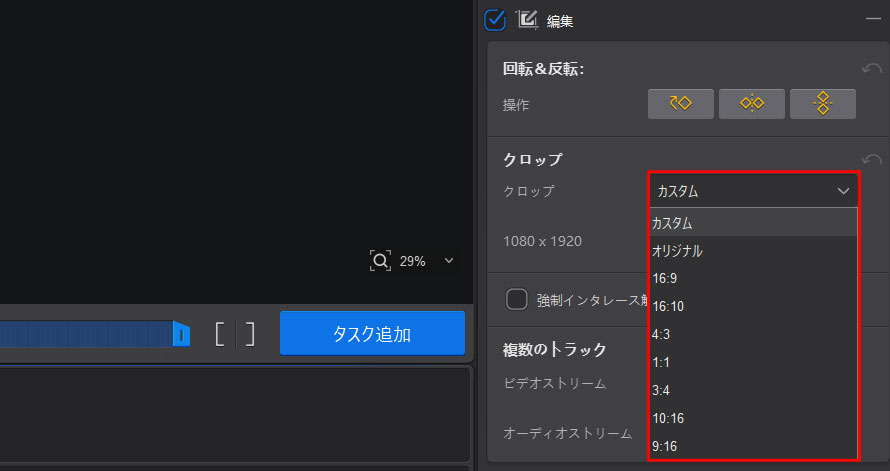Click the rotate icon in 回転＆反転
The height and width of the screenshot is (471, 890).
pos(681,104)
